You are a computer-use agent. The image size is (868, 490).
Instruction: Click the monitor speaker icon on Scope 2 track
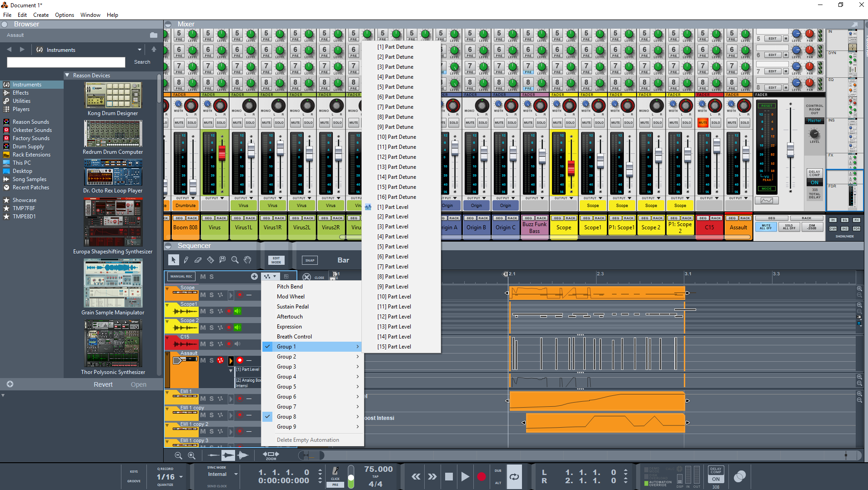click(237, 328)
